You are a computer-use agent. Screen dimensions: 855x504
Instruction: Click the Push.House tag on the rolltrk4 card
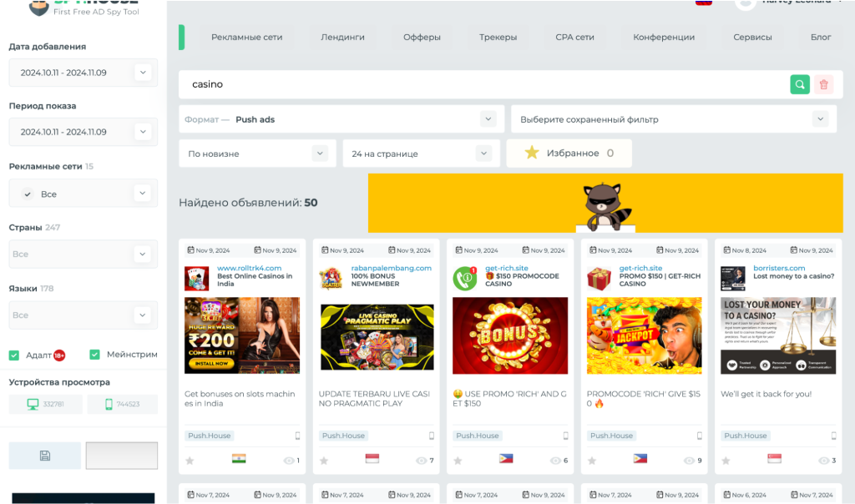pyautogui.click(x=210, y=436)
